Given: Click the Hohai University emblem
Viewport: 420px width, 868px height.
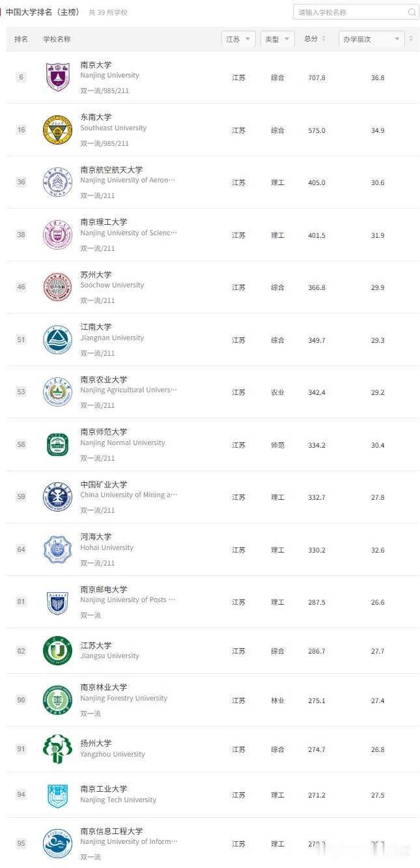Looking at the screenshot, I should point(57,549).
